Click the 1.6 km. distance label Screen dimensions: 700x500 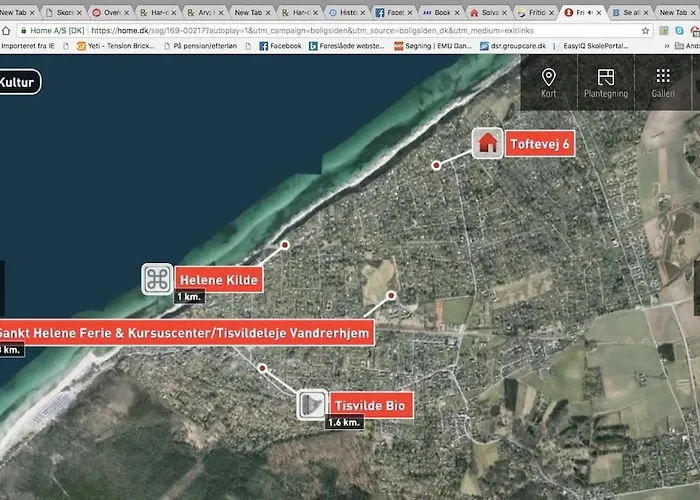point(344,422)
